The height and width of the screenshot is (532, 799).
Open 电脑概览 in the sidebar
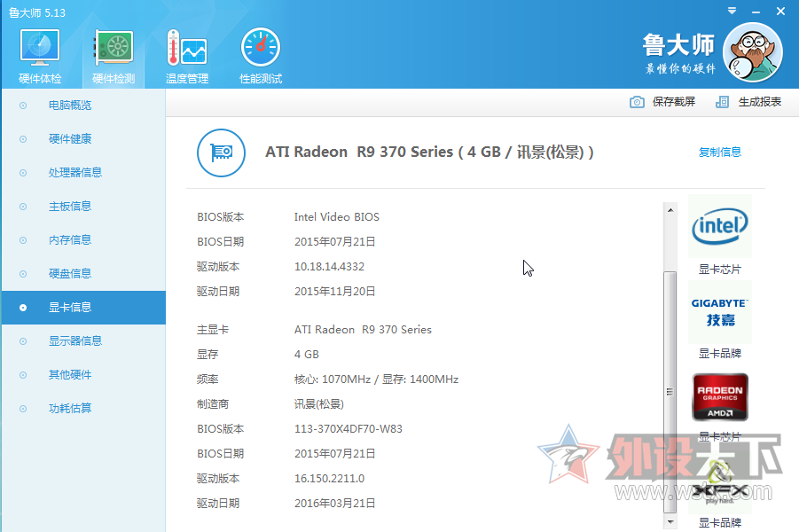[x=83, y=106]
